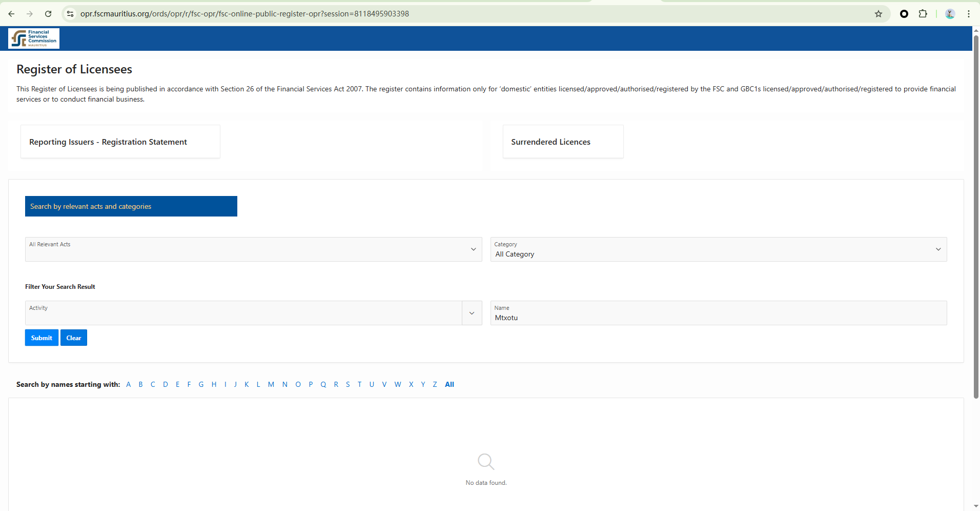Open Reporting Issuers - Registration Statement
This screenshot has height=511, width=980.
(x=108, y=142)
